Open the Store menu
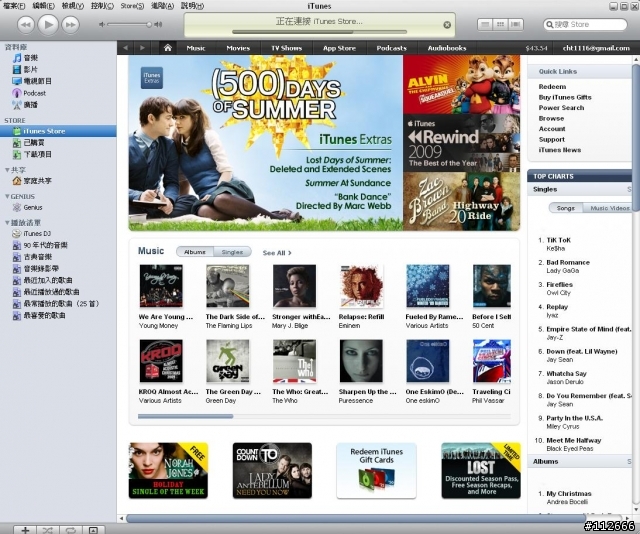This screenshot has height=534, width=640. click(x=132, y=6)
